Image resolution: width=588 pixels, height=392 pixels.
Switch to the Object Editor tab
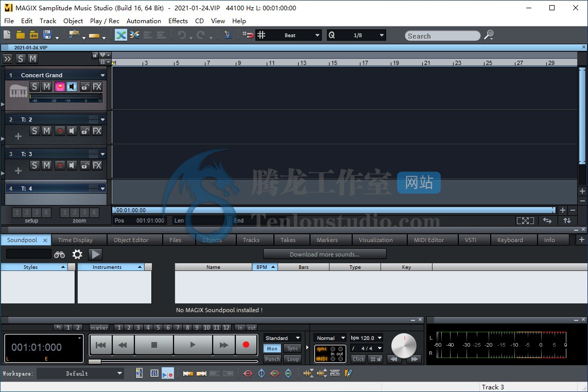pos(134,240)
